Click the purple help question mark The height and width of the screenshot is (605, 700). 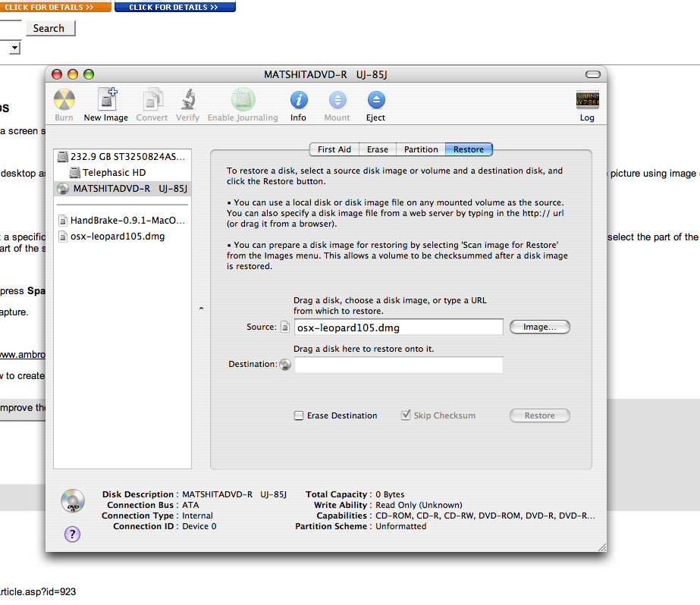pyautogui.click(x=72, y=534)
